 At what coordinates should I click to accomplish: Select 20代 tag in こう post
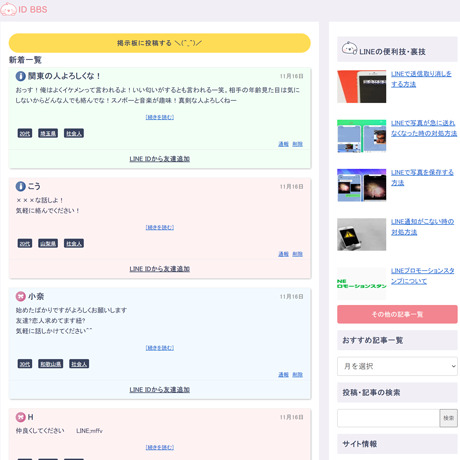click(x=25, y=243)
